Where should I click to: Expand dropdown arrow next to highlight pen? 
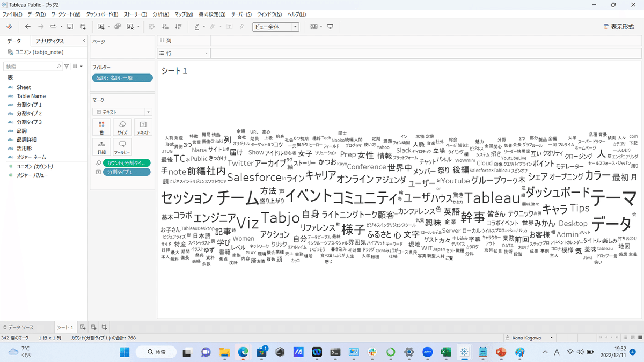205,27
